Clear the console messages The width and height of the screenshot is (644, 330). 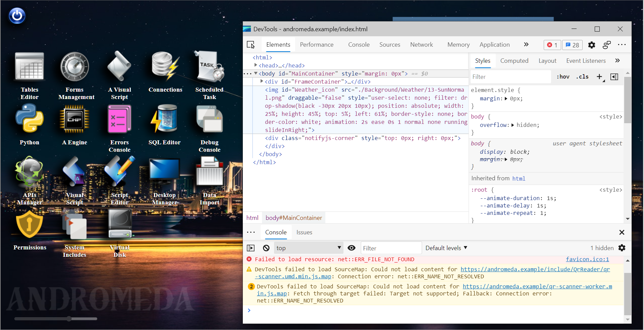(266, 248)
